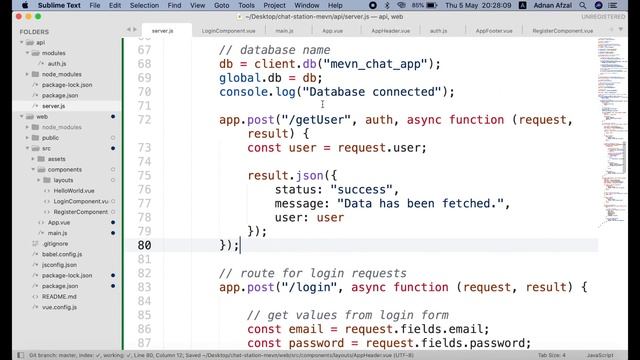Switch to the auth.js tab
This screenshot has width=640, height=360.
pos(438,31)
